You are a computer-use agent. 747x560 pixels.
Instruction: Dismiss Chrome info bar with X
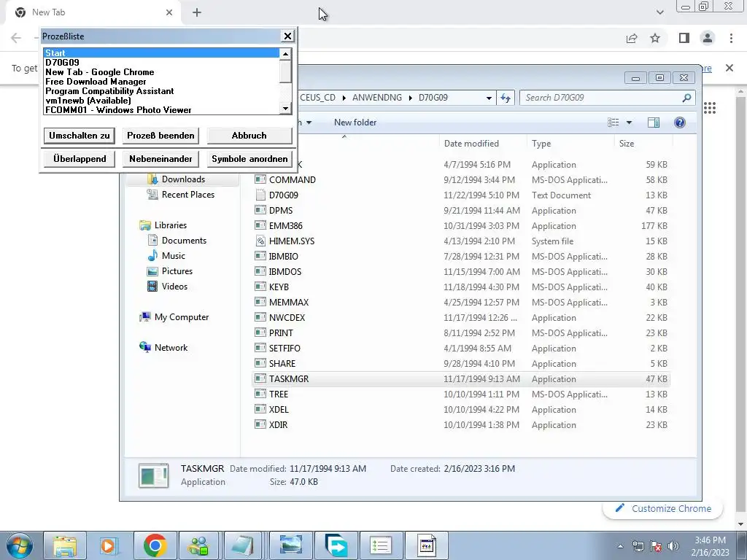[x=729, y=68]
